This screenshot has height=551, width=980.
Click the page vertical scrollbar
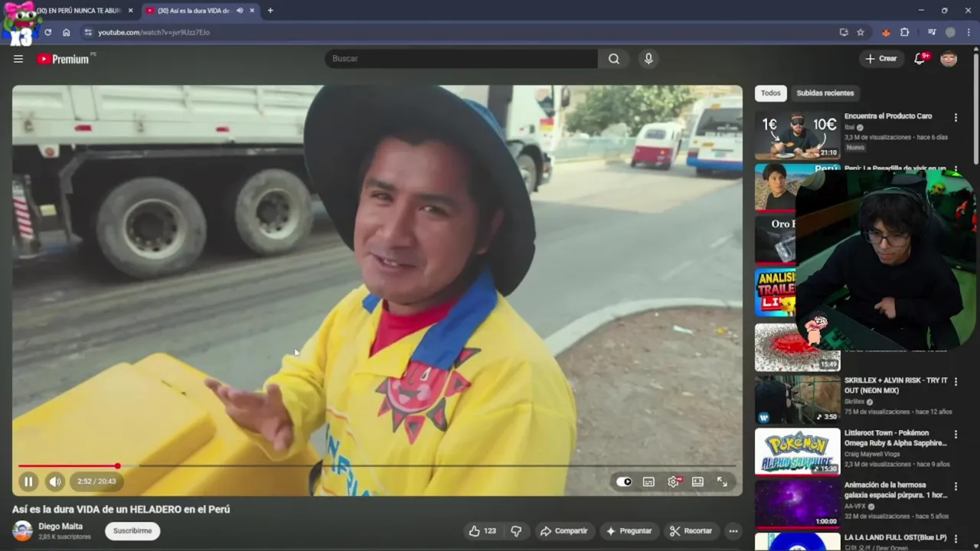click(x=976, y=107)
